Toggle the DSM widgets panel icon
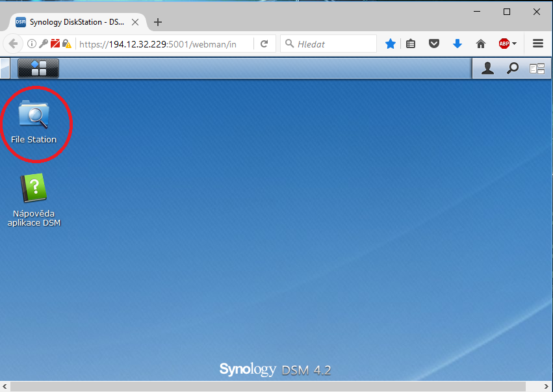 point(537,68)
